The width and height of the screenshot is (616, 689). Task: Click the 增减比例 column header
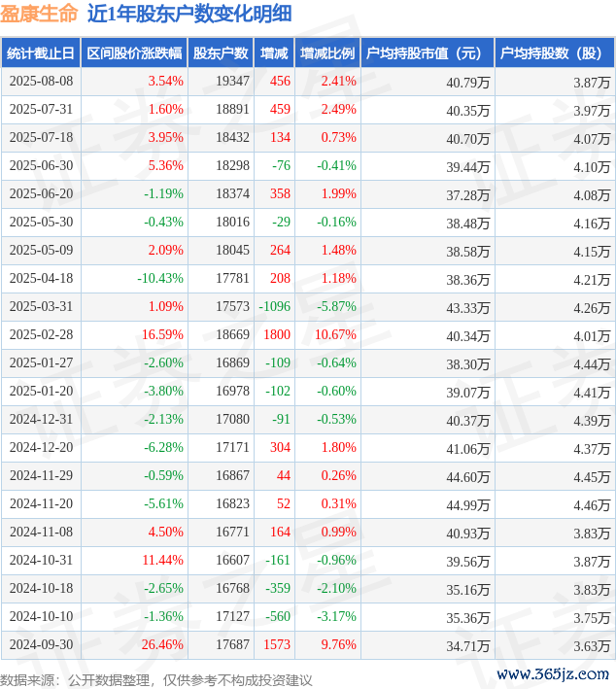(326, 53)
